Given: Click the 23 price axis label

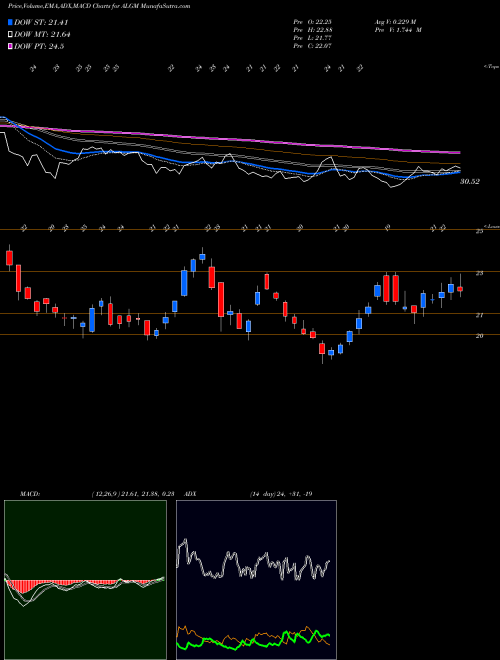Looking at the screenshot, I should click(479, 273).
